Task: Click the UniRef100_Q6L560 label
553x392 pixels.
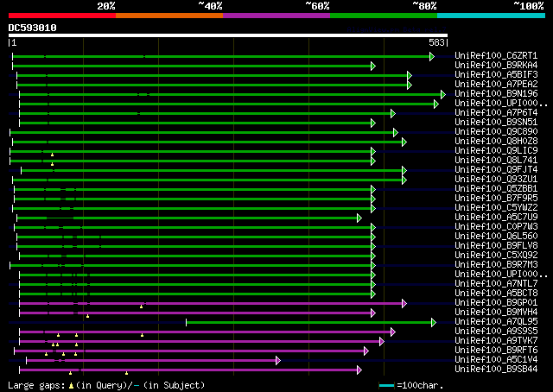Action: pyautogui.click(x=496, y=237)
